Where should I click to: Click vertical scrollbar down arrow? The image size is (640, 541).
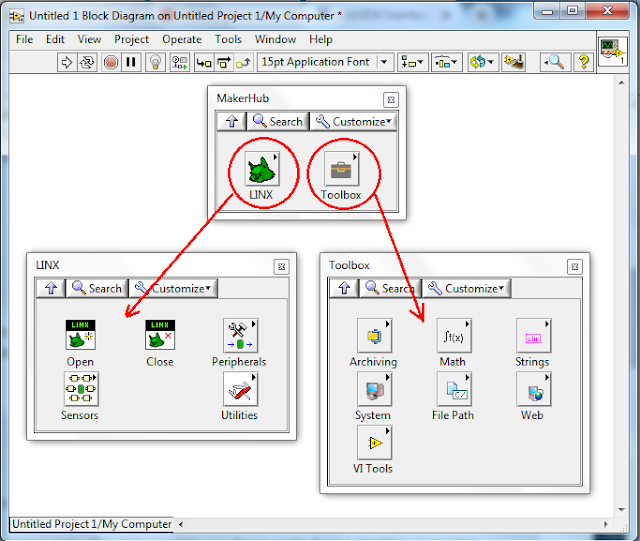[x=622, y=510]
